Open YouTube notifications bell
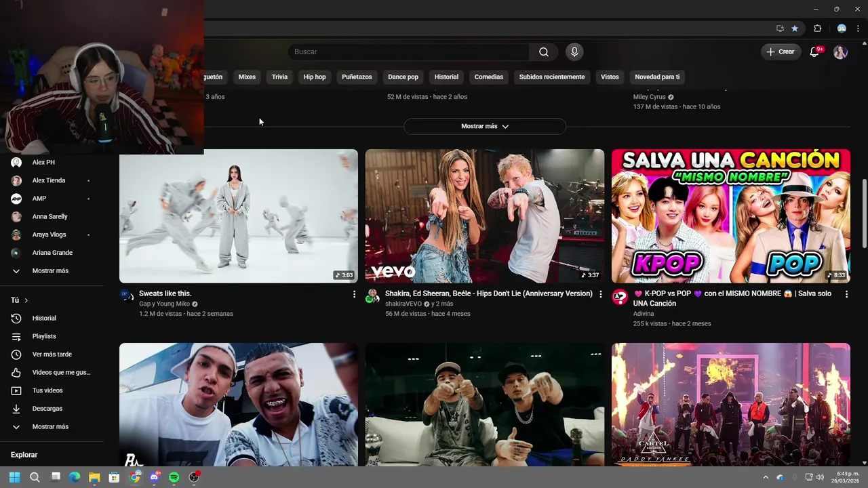The image size is (868, 488). click(x=815, y=52)
